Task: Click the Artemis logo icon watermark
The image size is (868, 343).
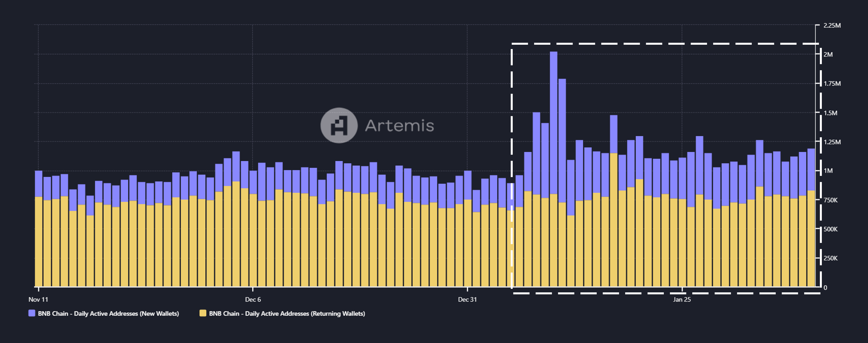Action: click(x=339, y=125)
